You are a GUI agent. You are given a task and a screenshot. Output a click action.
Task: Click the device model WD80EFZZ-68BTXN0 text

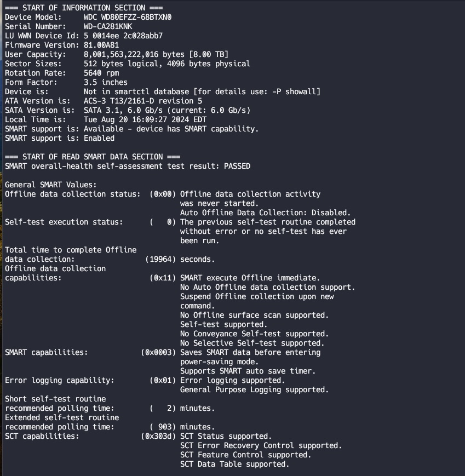[128, 17]
